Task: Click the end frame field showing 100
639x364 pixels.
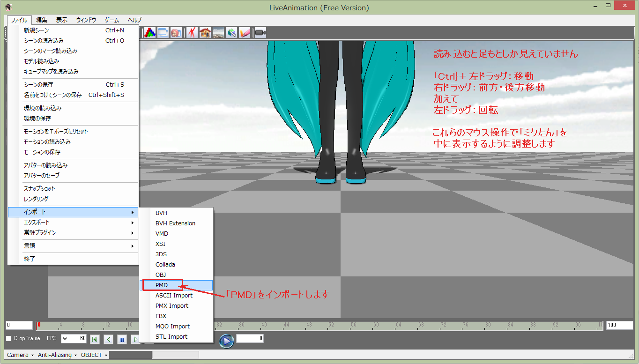Action: click(x=619, y=325)
